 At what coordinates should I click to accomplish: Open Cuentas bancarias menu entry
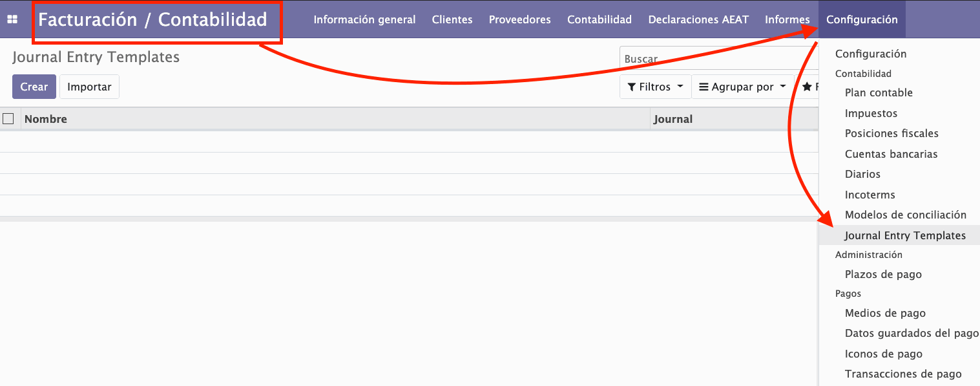coord(891,154)
